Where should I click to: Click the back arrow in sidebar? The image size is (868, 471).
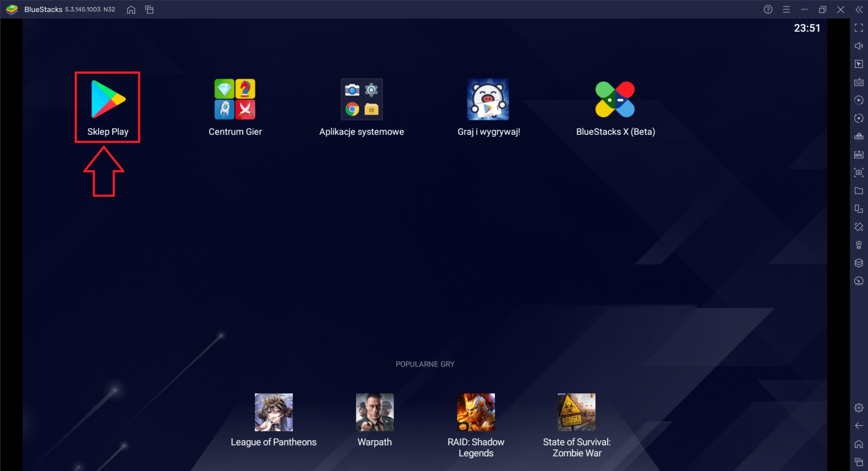tap(859, 426)
